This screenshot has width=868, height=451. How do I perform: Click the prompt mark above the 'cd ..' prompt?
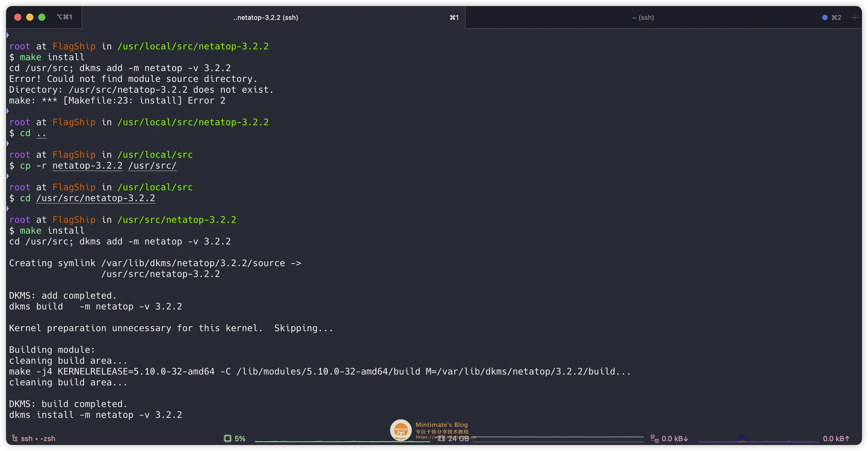[x=8, y=111]
